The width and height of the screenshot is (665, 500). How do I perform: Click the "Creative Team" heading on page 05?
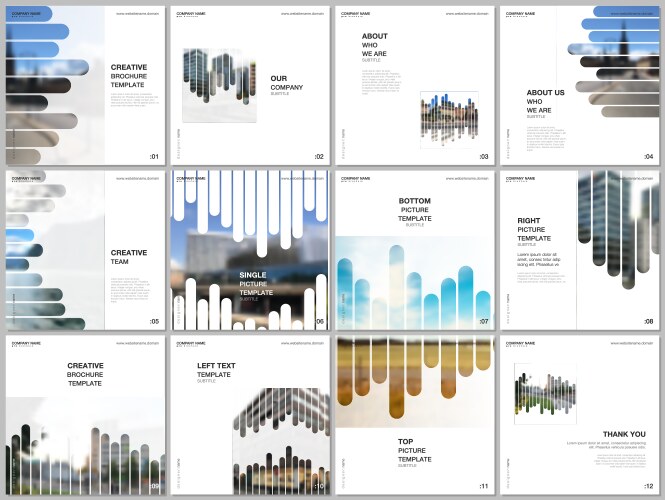tap(128, 257)
